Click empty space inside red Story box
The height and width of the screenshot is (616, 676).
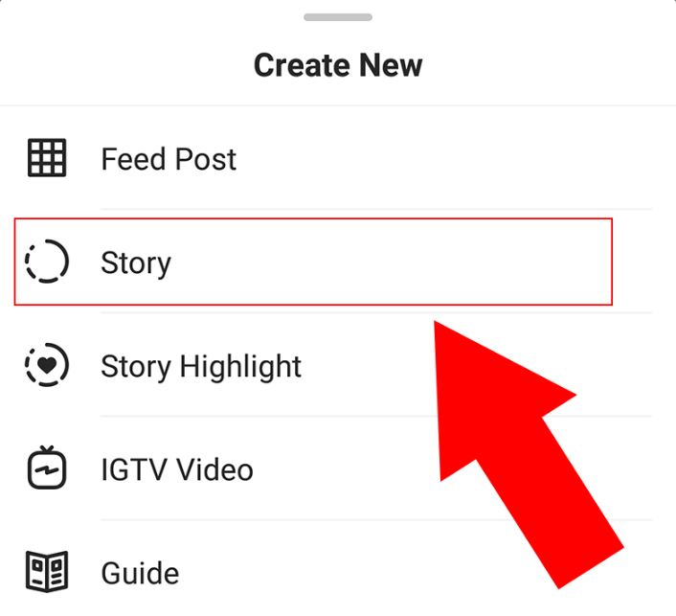pyautogui.click(x=388, y=262)
